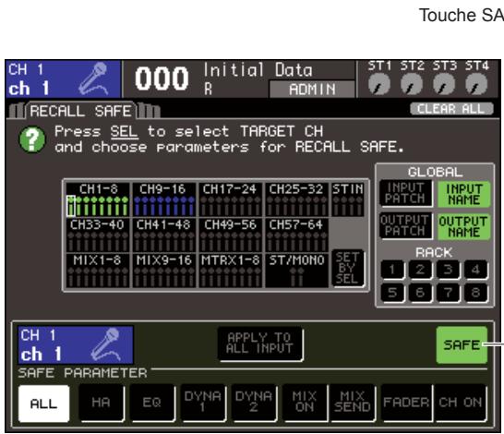Select the CH17-24 channel block
Viewport: 504px width, 434px height.
[x=230, y=199]
